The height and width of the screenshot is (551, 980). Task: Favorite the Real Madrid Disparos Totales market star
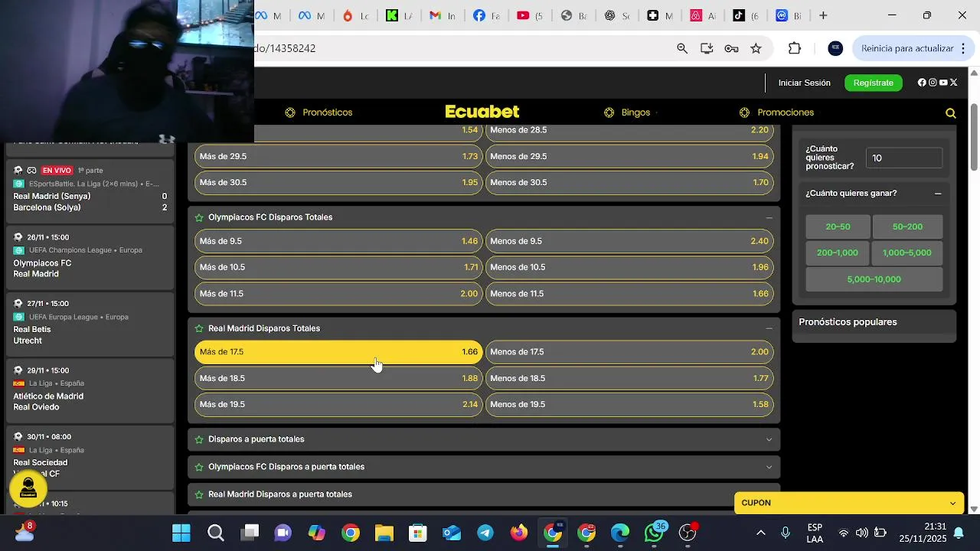[199, 328]
